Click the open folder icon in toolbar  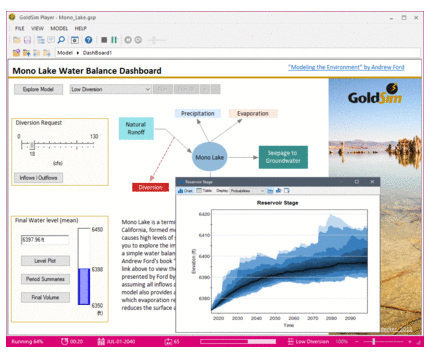(17, 40)
